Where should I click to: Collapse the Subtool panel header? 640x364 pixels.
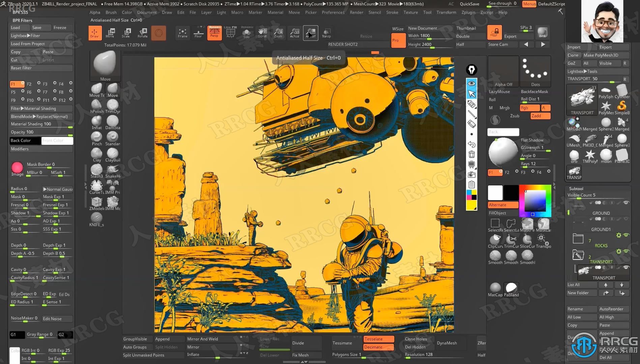click(576, 189)
